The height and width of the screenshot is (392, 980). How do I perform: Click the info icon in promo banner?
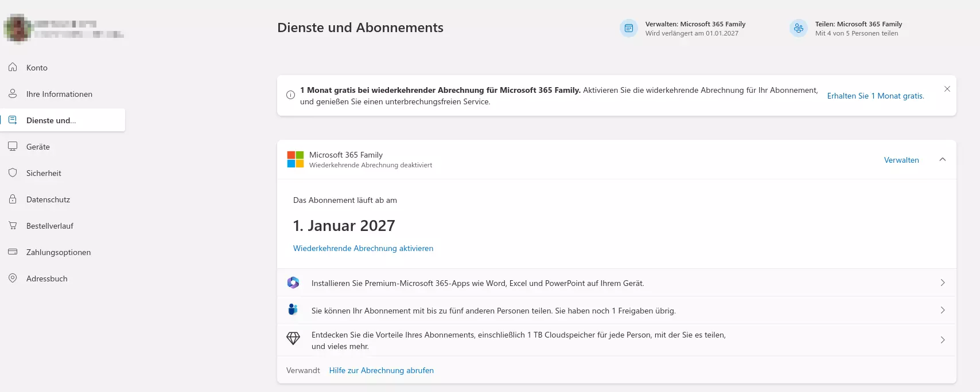click(x=290, y=95)
